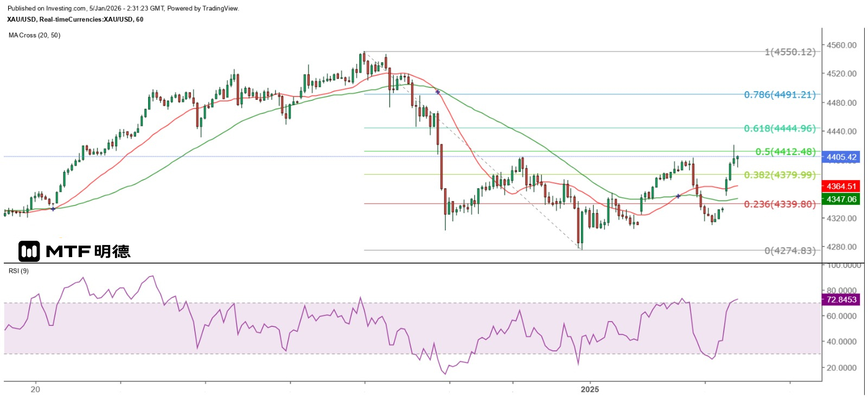Select the 0.618(4444.96) Fibonacci level label
The width and height of the screenshot is (868, 398).
[x=780, y=129]
